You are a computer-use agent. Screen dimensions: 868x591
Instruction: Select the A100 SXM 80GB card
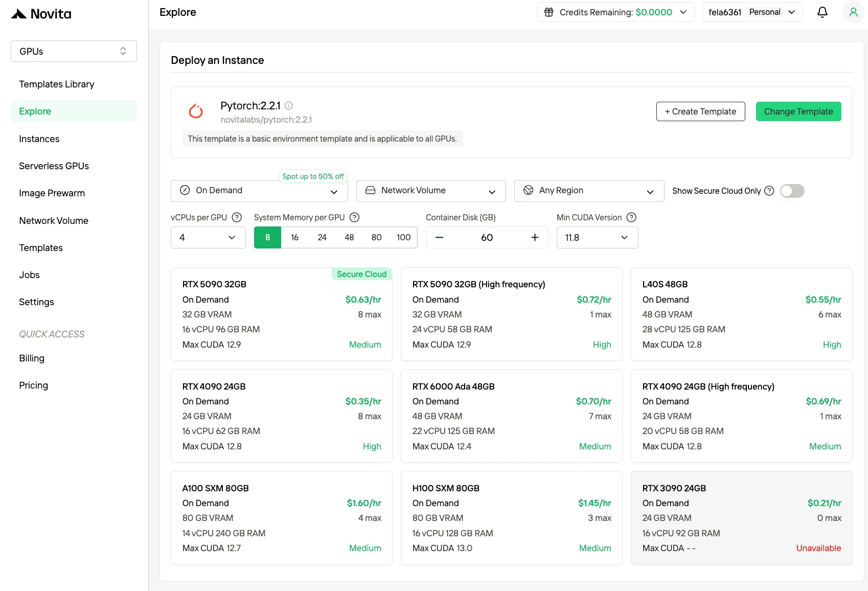tap(282, 518)
